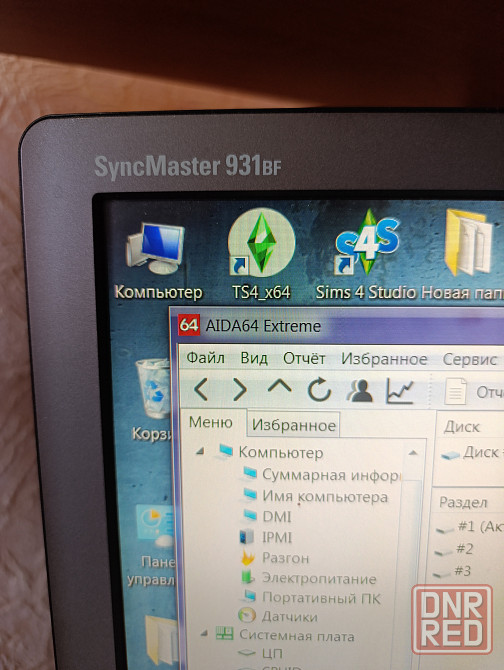504x670 pixels.
Task: Collapse the Компьютер tree node
Action: [x=199, y=451]
